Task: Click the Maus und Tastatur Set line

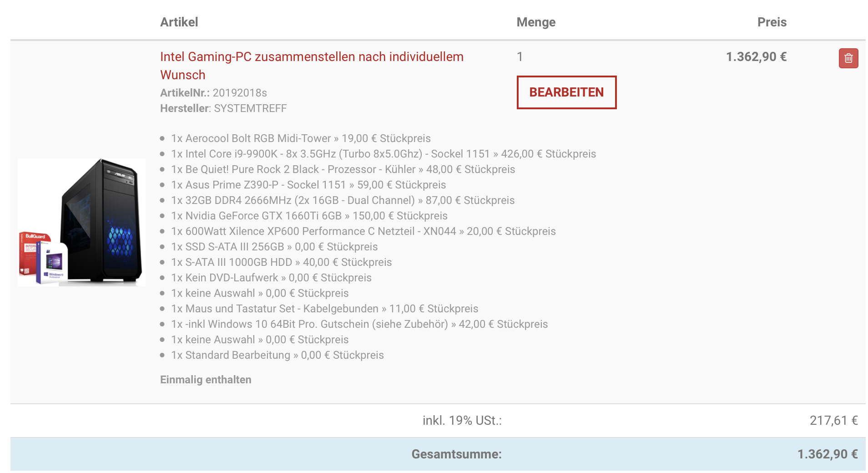Action: (x=325, y=309)
